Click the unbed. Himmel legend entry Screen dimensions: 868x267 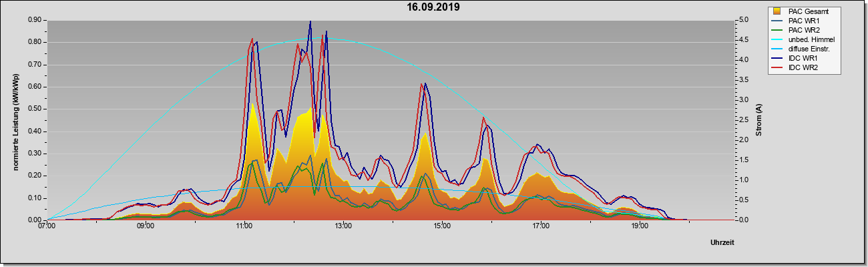click(803, 40)
